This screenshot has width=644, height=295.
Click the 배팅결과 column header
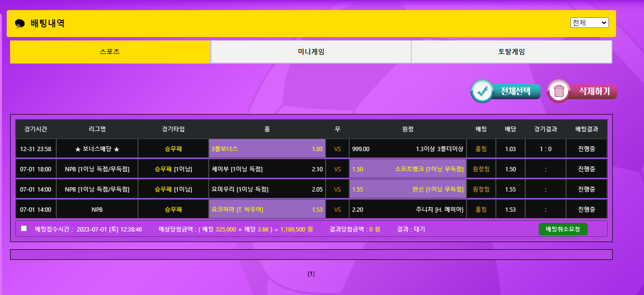(586, 129)
